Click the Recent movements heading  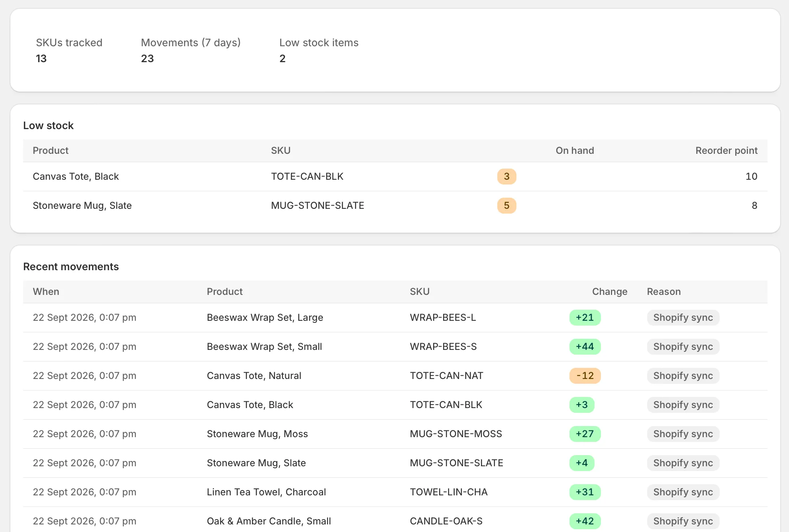click(x=71, y=267)
